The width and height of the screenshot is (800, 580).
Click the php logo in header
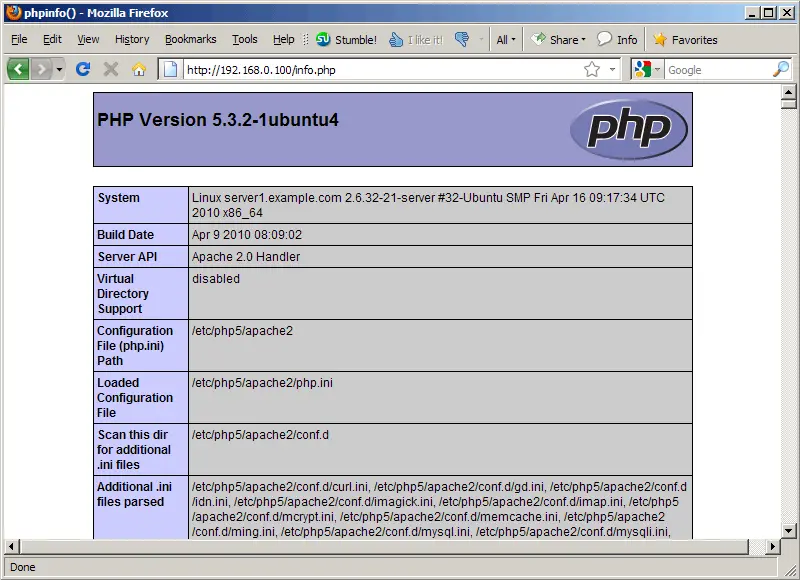click(629, 129)
